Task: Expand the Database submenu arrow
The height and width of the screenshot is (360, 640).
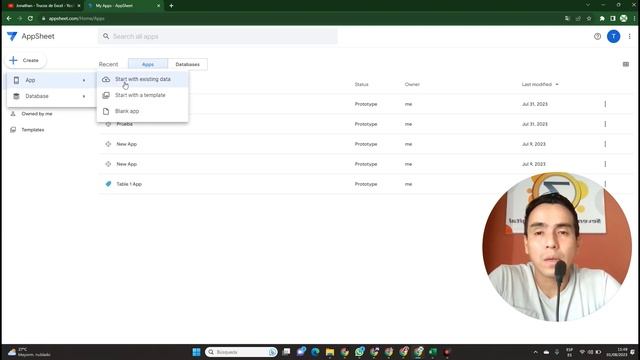Action: pyautogui.click(x=84, y=96)
